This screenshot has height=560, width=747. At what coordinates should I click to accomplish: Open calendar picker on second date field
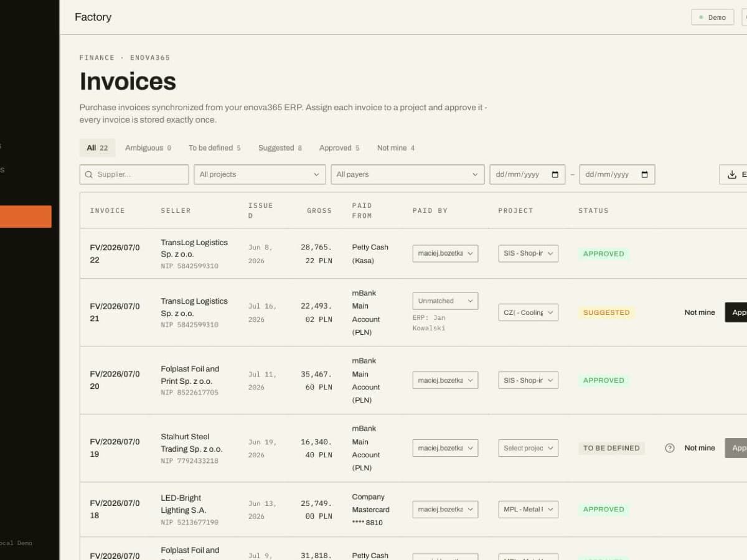coord(644,175)
